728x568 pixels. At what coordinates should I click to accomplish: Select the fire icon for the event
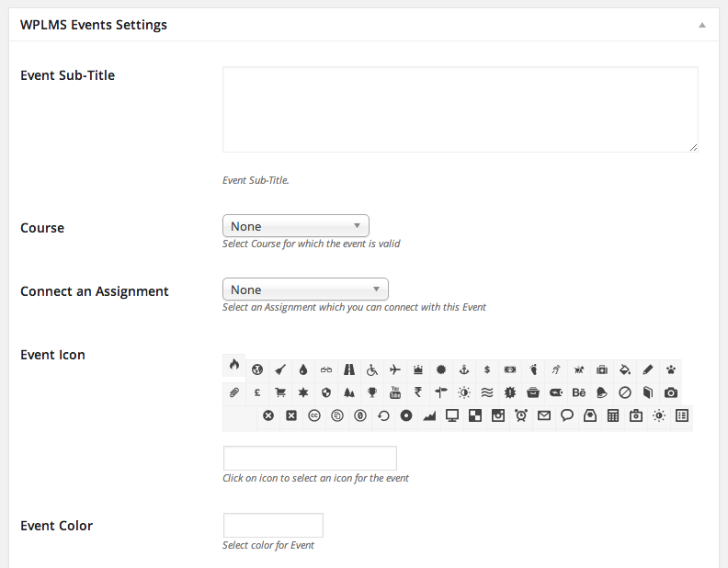tap(234, 365)
